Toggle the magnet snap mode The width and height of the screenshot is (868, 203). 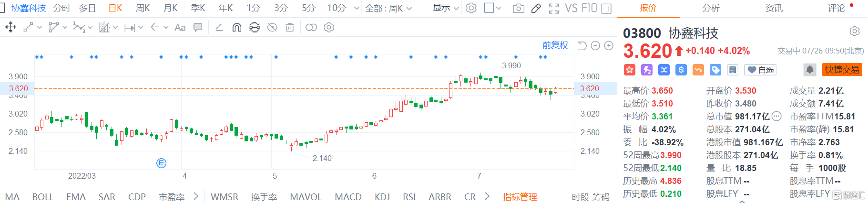click(x=236, y=27)
